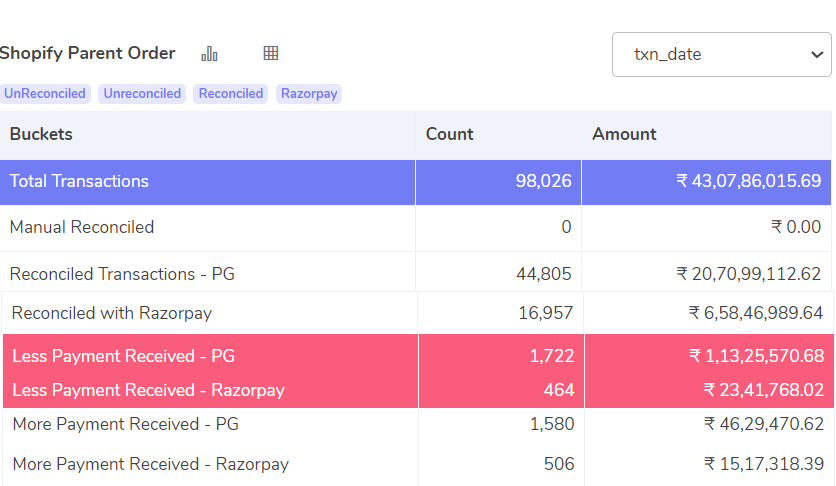Select the UnReconciled filter tag
This screenshot has width=836, height=486.
pos(45,94)
